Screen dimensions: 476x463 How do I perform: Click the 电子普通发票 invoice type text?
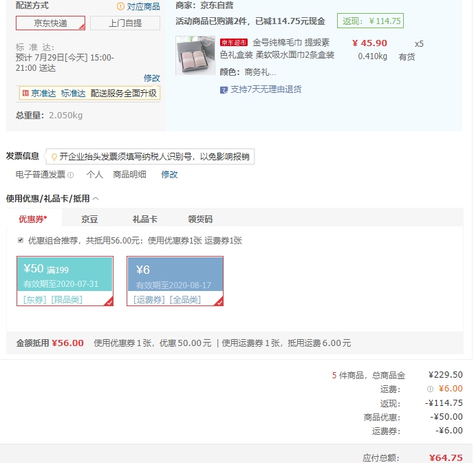click(41, 175)
